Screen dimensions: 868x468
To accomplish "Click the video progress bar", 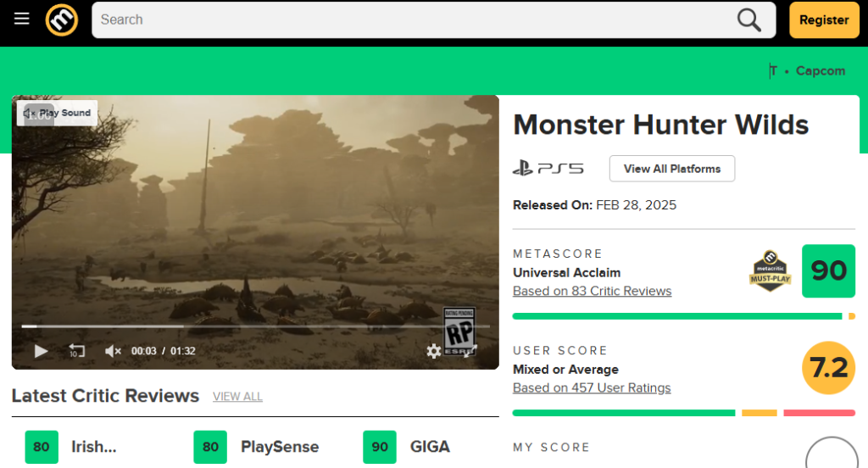I will tap(254, 326).
